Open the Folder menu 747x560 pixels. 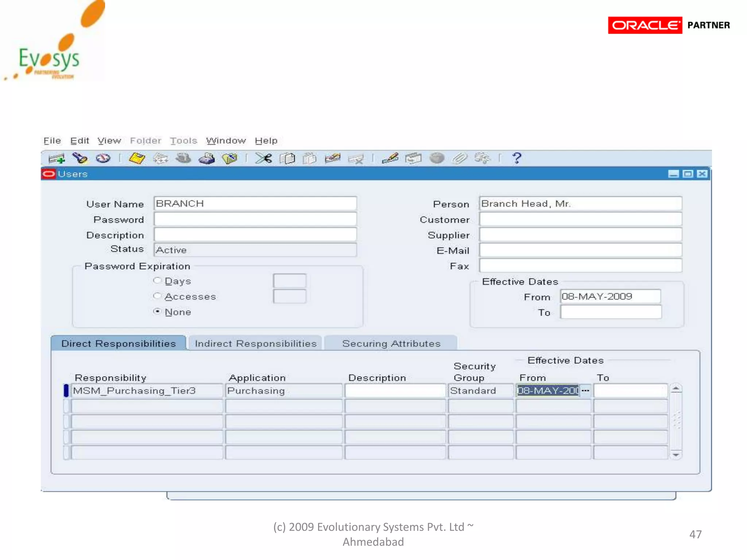point(146,141)
